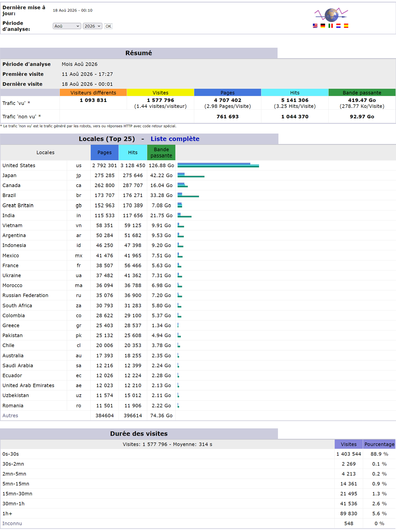Click the Résumé section title
The height and width of the screenshot is (532, 396).
click(x=139, y=53)
